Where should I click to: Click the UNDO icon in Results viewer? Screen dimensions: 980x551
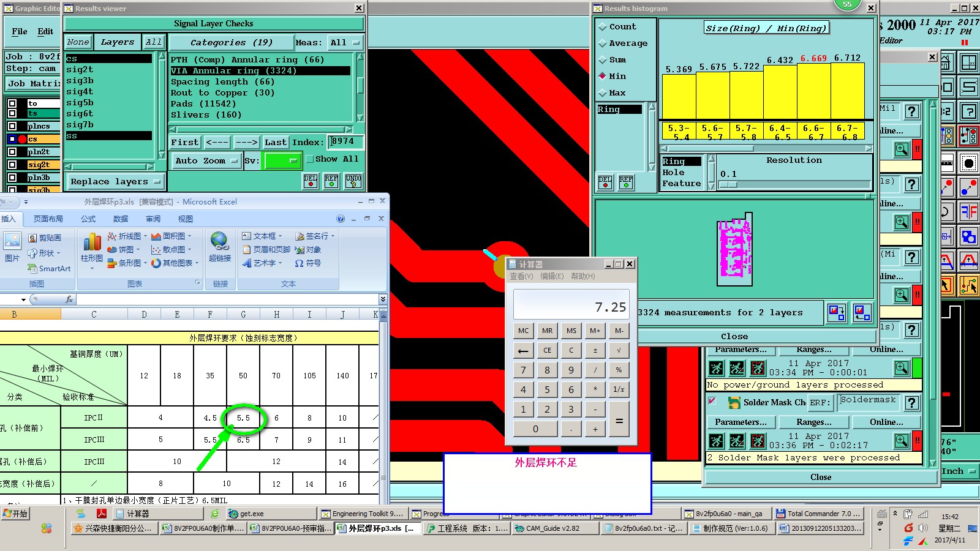(353, 181)
